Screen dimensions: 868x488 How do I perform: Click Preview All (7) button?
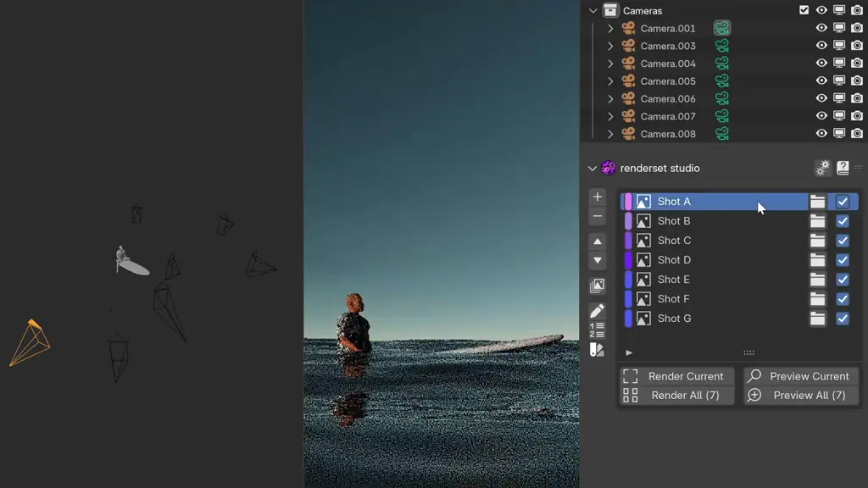800,395
